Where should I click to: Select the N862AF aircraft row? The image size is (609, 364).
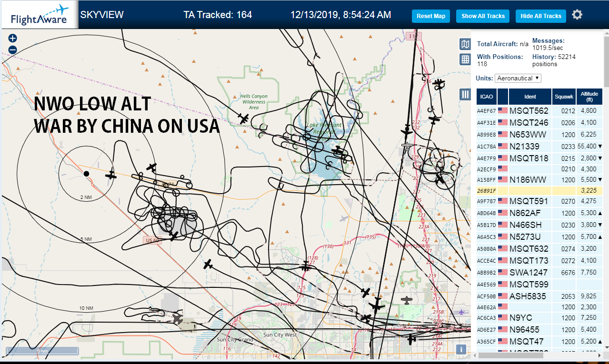pos(540,213)
